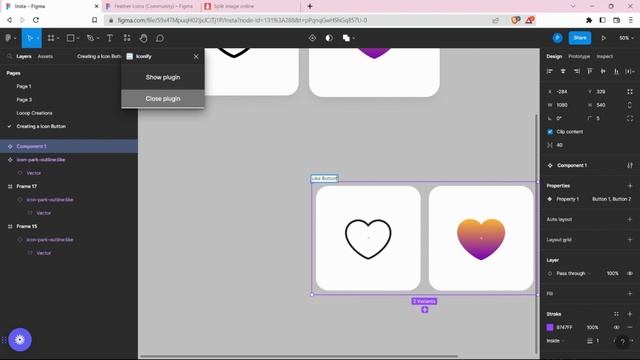Click the purple floating gear button
The width and height of the screenshot is (640, 360).
[x=20, y=340]
